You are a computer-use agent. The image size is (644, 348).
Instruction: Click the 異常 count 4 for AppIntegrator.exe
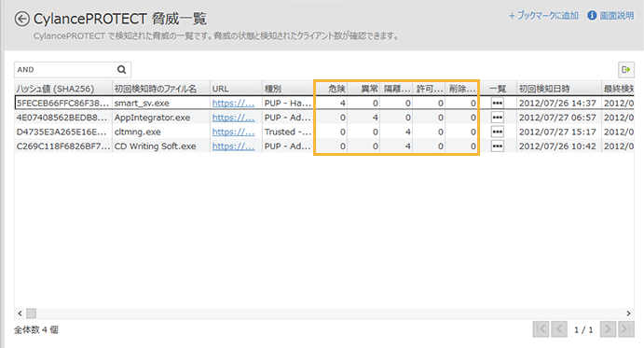click(x=363, y=118)
